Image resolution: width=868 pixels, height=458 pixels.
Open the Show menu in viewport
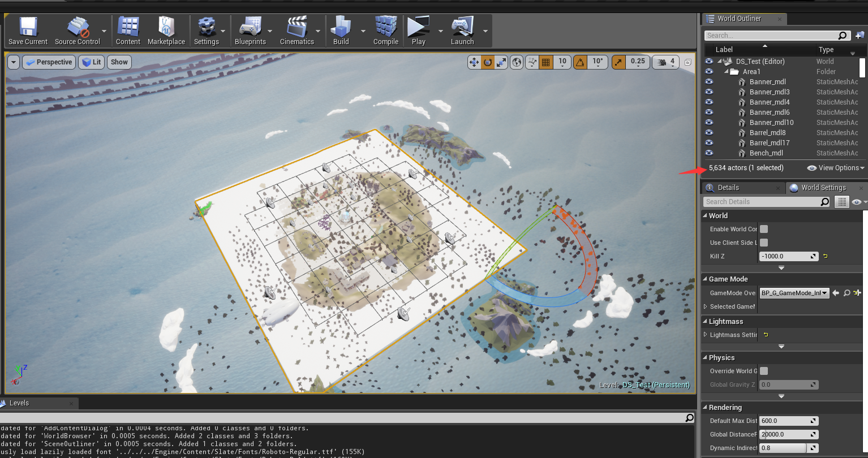[x=119, y=62]
